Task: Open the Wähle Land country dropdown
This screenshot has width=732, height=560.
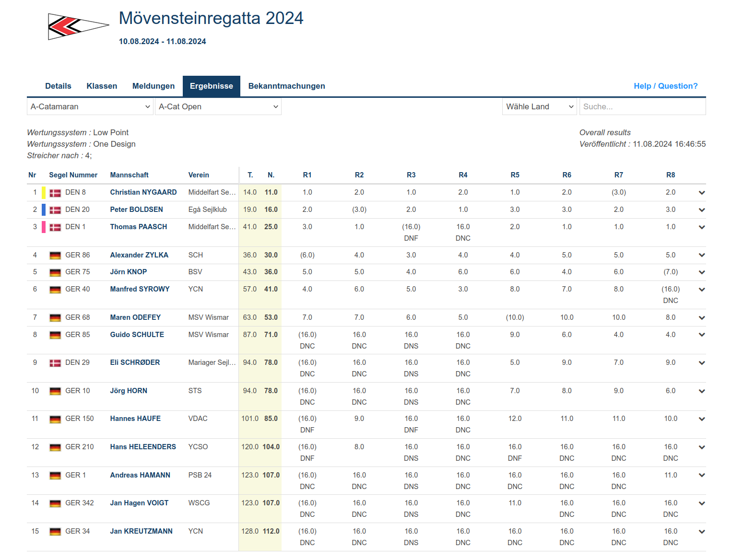Action: pyautogui.click(x=540, y=106)
